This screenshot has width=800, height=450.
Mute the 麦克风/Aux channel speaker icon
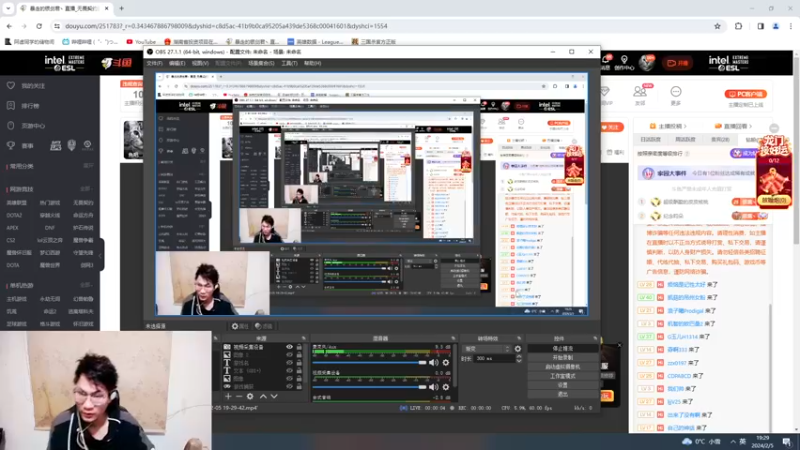pos(434,362)
